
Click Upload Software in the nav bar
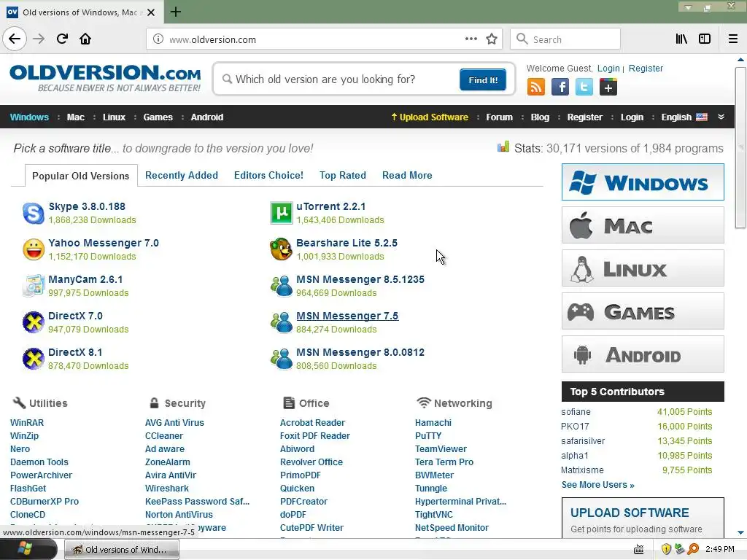(x=429, y=117)
